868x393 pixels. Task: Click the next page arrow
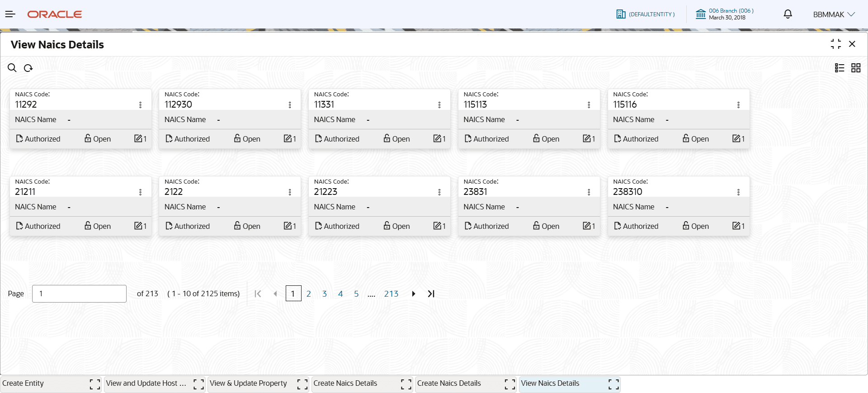click(414, 294)
